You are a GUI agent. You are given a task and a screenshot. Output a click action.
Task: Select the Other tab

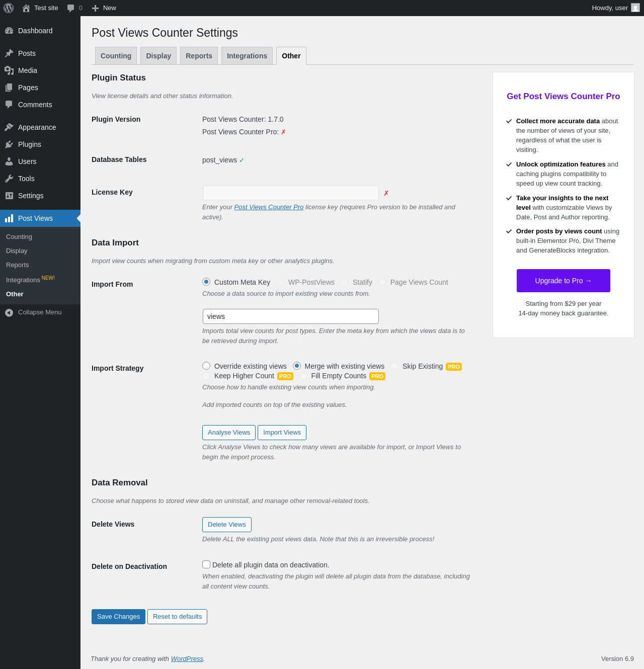tap(291, 56)
